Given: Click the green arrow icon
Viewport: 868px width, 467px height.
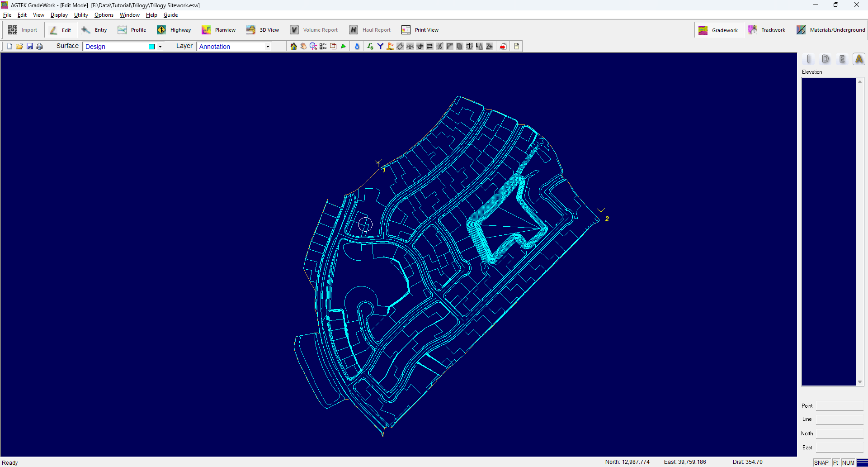Looking at the screenshot, I should 343,46.
